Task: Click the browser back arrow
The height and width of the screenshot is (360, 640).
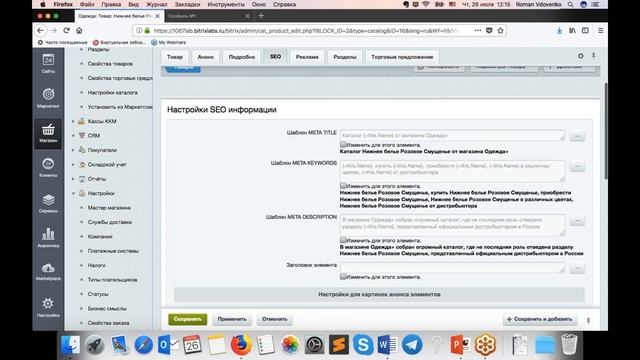Action: tap(40, 31)
